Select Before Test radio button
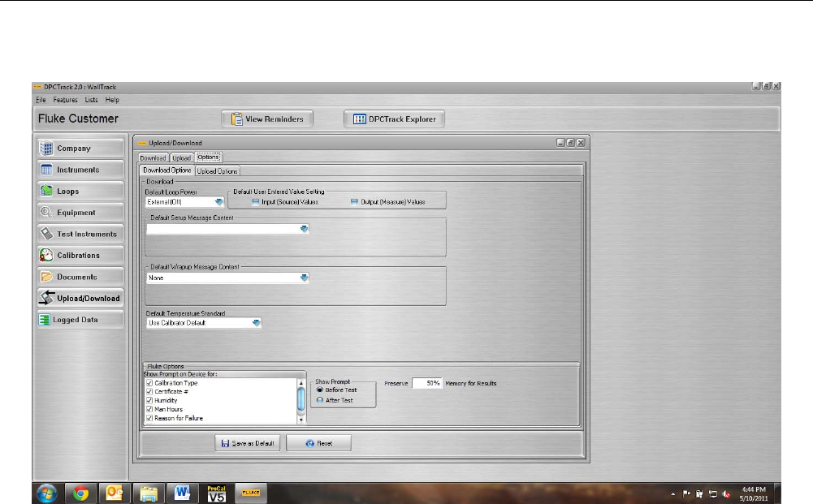 320,390
